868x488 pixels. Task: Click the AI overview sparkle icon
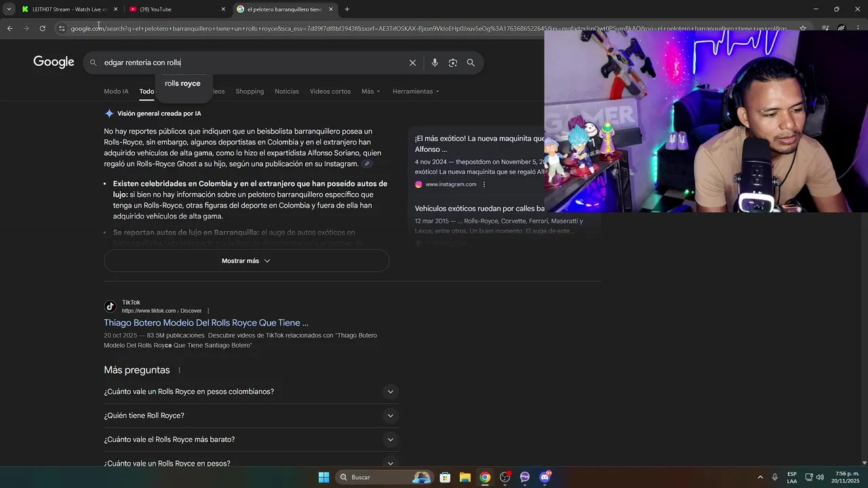pos(109,113)
